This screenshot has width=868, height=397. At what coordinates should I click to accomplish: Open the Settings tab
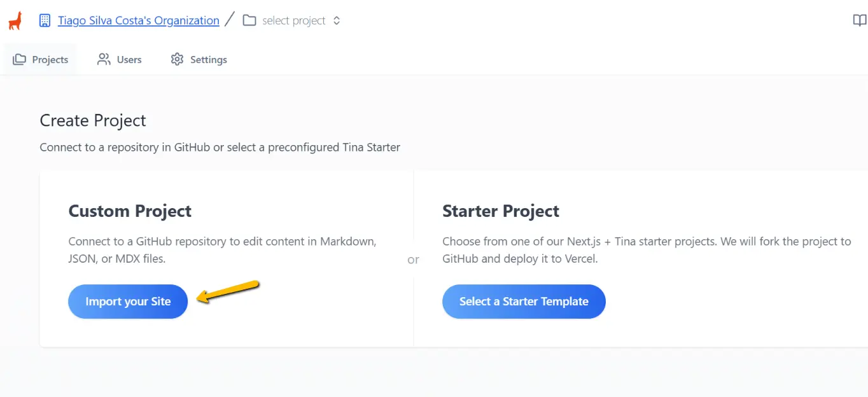pyautogui.click(x=208, y=59)
